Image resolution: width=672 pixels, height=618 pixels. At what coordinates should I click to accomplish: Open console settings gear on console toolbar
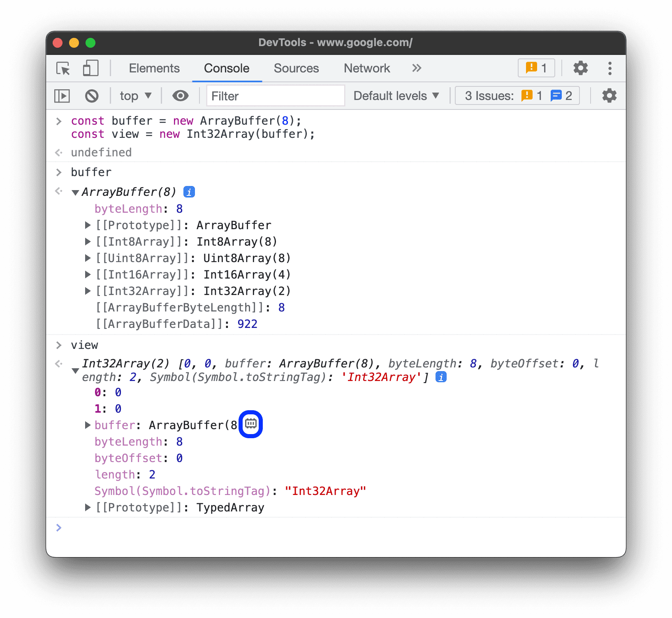[x=609, y=95]
